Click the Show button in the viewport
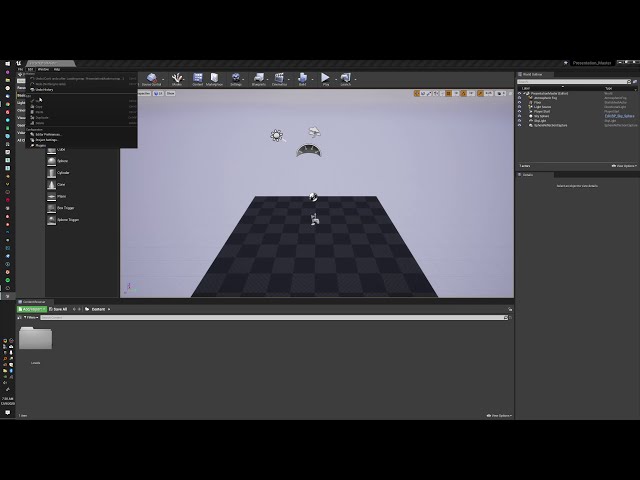 pos(170,93)
